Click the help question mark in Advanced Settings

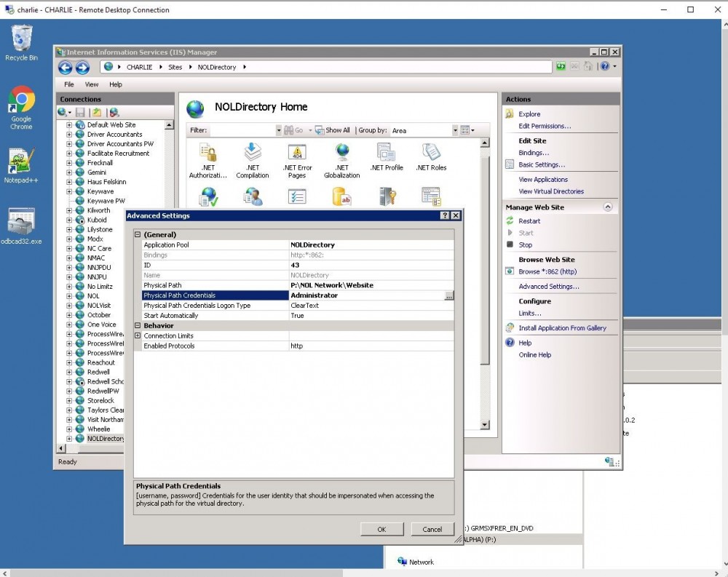click(x=445, y=216)
